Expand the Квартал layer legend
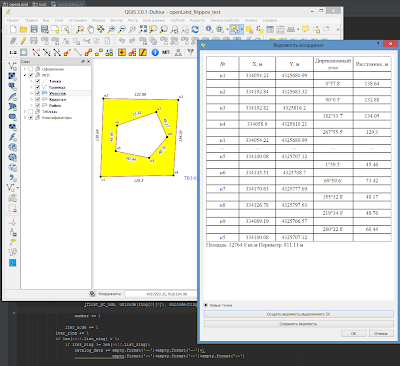 tap(32, 99)
